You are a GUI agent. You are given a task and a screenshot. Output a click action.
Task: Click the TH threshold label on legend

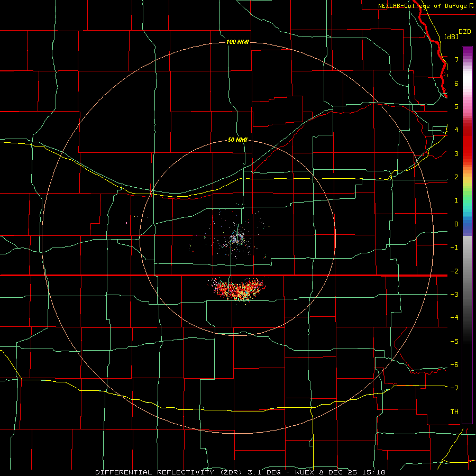point(454,412)
